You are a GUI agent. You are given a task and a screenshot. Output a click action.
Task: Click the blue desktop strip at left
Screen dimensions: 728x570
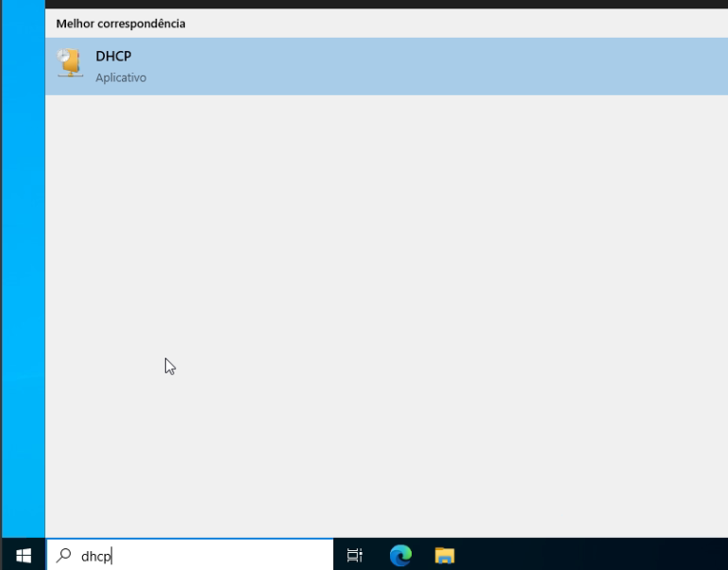pyautogui.click(x=22, y=283)
